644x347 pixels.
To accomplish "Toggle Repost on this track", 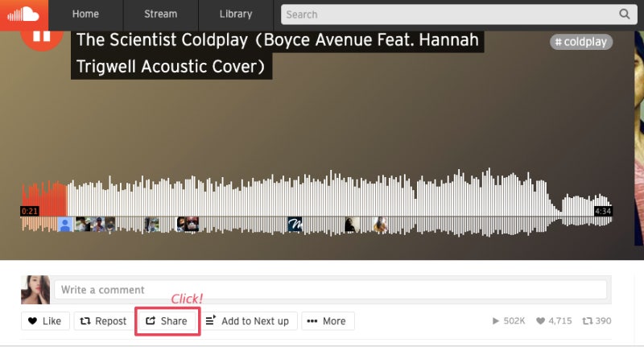I will click(103, 320).
